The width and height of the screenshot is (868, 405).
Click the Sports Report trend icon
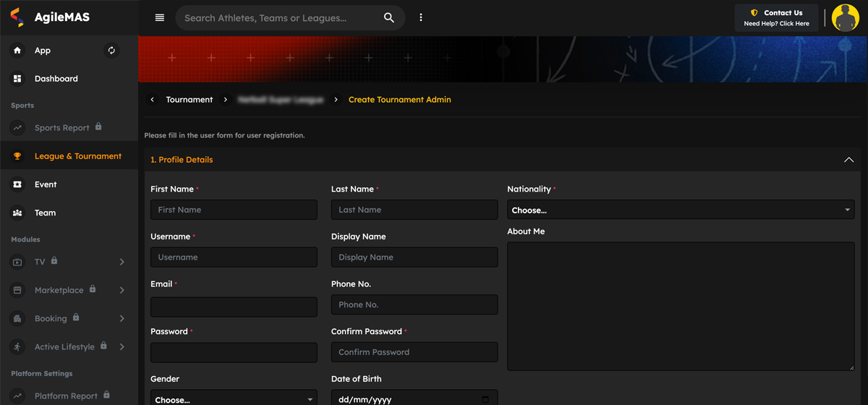(17, 128)
